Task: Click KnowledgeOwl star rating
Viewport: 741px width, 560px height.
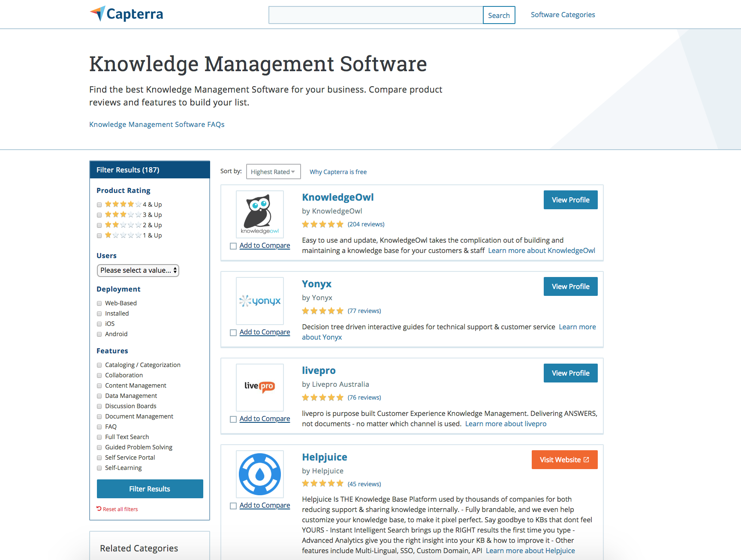Action: tap(323, 224)
